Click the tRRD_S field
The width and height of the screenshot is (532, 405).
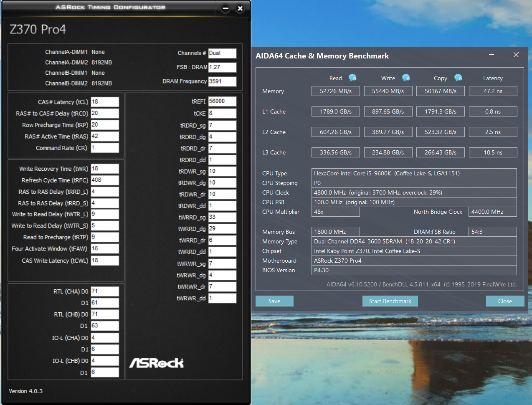tap(105, 203)
